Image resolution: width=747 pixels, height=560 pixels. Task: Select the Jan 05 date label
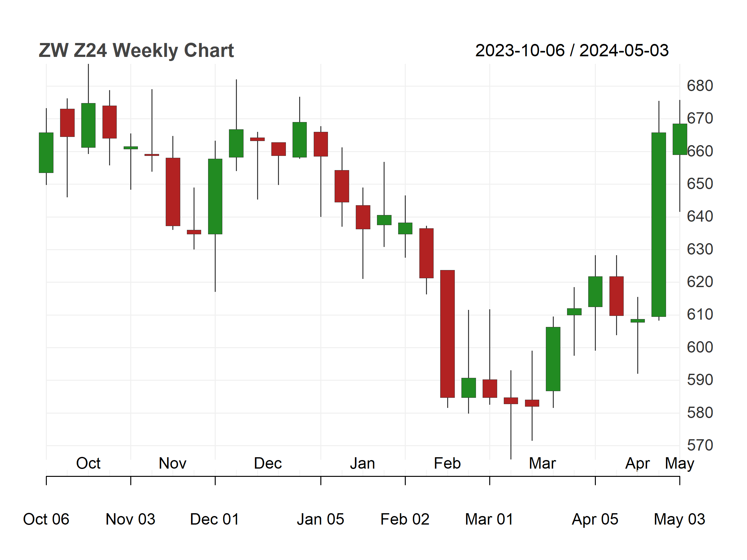[x=320, y=519]
